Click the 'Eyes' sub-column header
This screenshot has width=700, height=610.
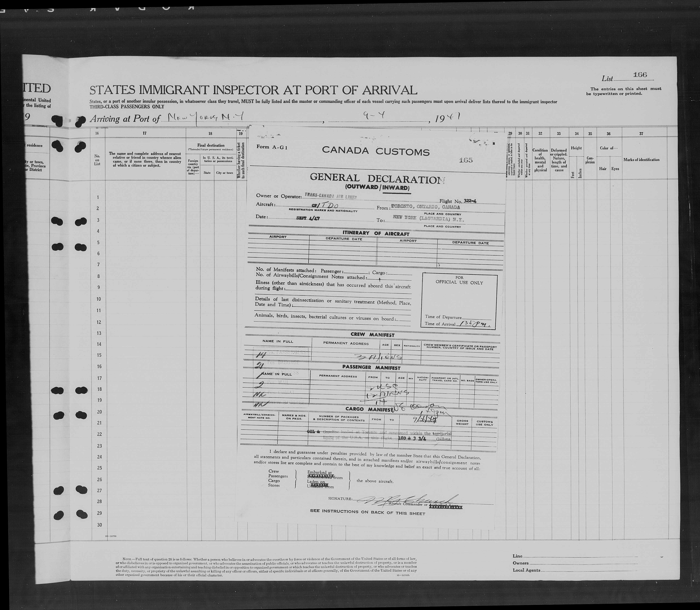[x=615, y=169]
